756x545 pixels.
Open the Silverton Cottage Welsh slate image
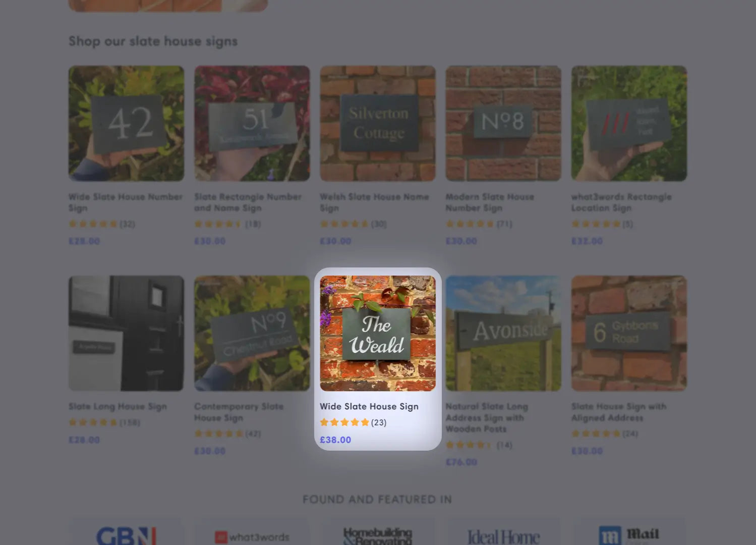[x=378, y=123]
